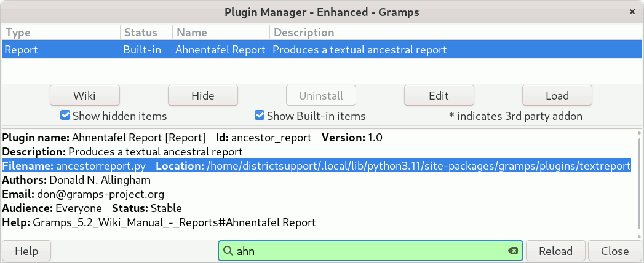This screenshot has height=263, width=644.
Task: Open the Wiki page button
Action: [x=85, y=95]
